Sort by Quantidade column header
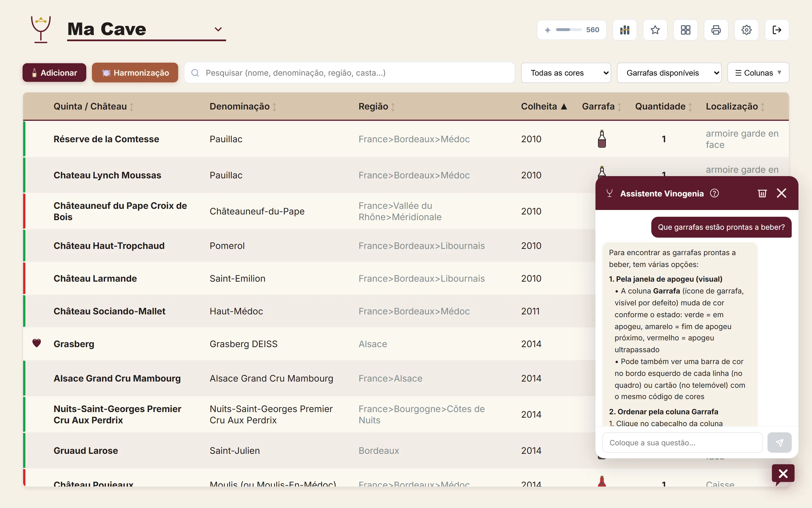Viewport: 812px width, 508px height. [x=664, y=106]
